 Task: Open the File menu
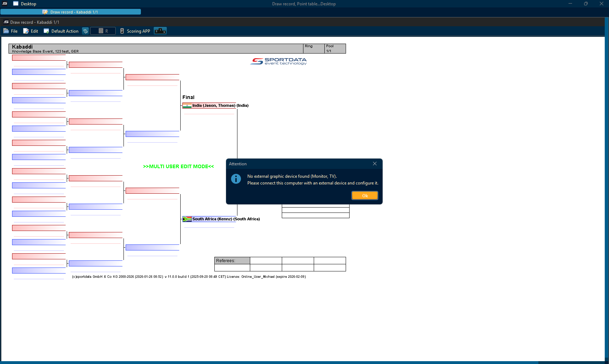[x=11, y=31]
